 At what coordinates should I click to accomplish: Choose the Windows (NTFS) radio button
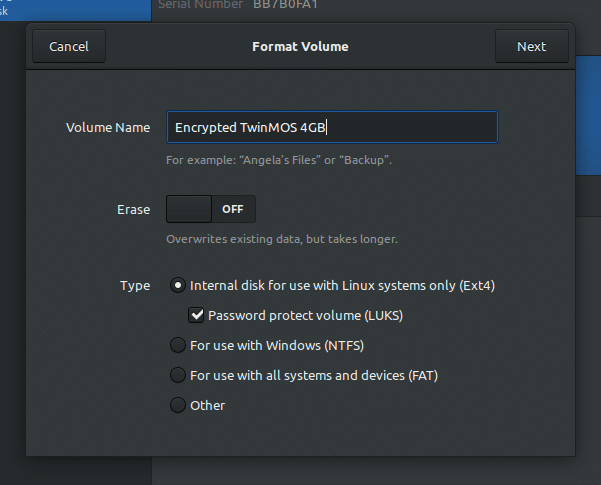point(178,346)
